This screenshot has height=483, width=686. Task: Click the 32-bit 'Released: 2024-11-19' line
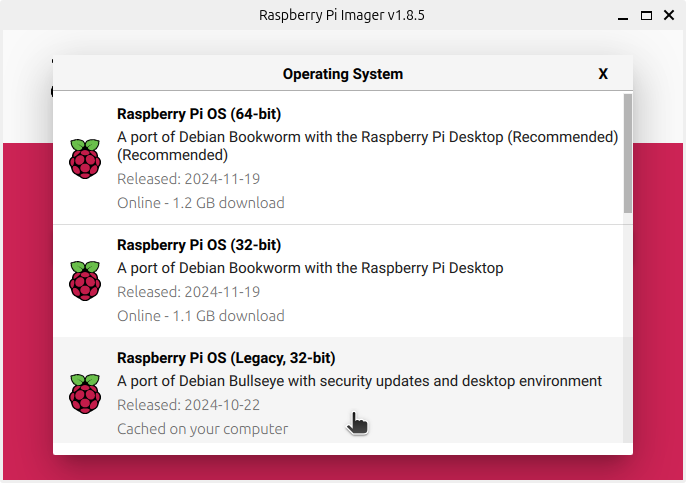tap(189, 292)
